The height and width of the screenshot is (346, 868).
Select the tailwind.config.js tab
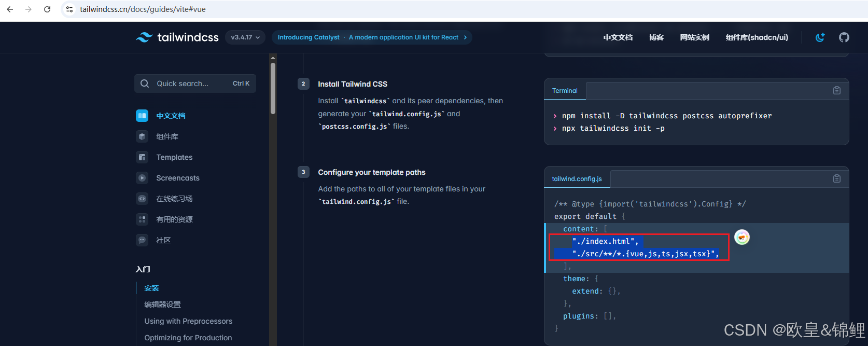tap(577, 179)
